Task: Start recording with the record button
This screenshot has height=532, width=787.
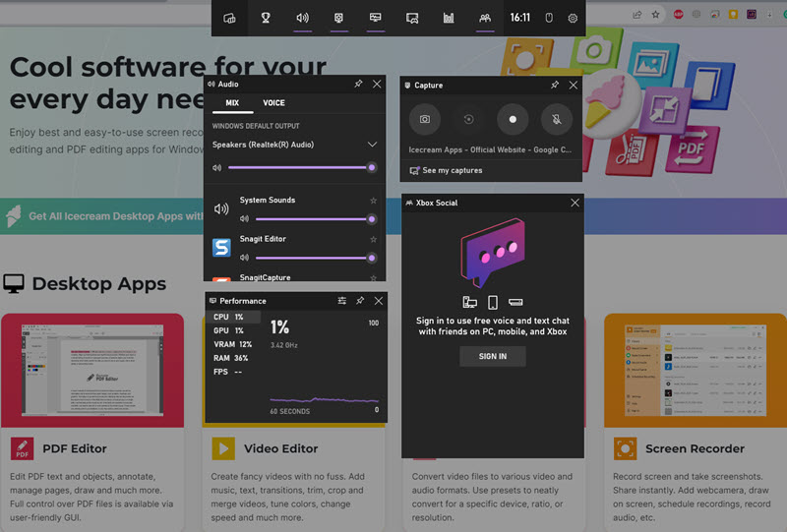Action: pos(513,119)
